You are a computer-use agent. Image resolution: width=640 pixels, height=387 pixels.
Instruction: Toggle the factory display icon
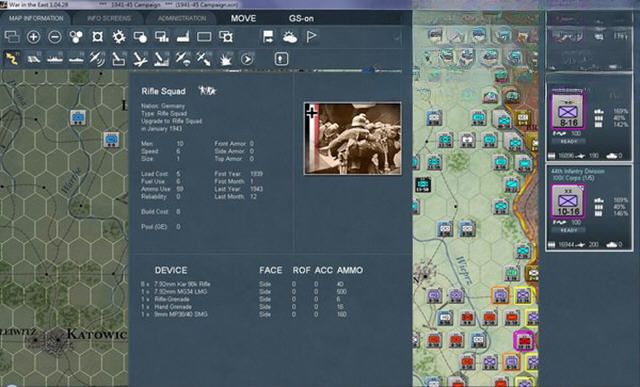click(183, 37)
